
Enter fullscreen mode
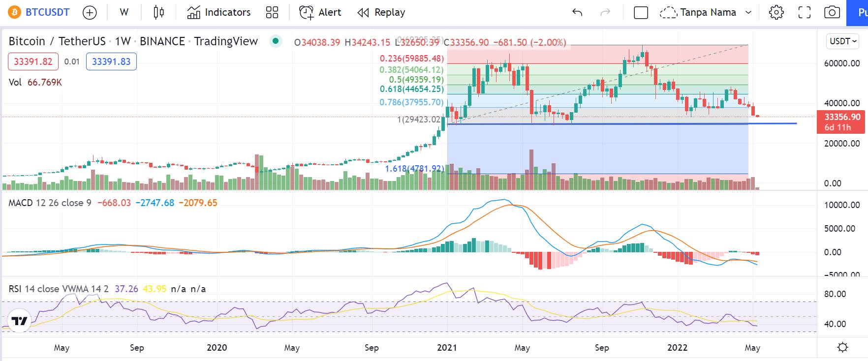[x=804, y=12]
